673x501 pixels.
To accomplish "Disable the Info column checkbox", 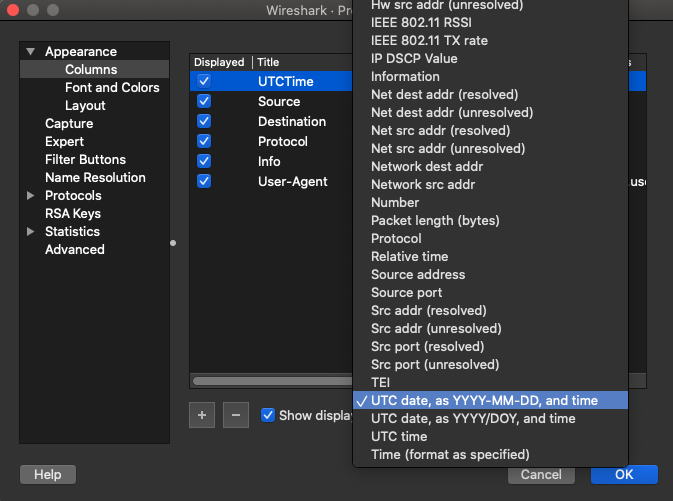I will 204,161.
